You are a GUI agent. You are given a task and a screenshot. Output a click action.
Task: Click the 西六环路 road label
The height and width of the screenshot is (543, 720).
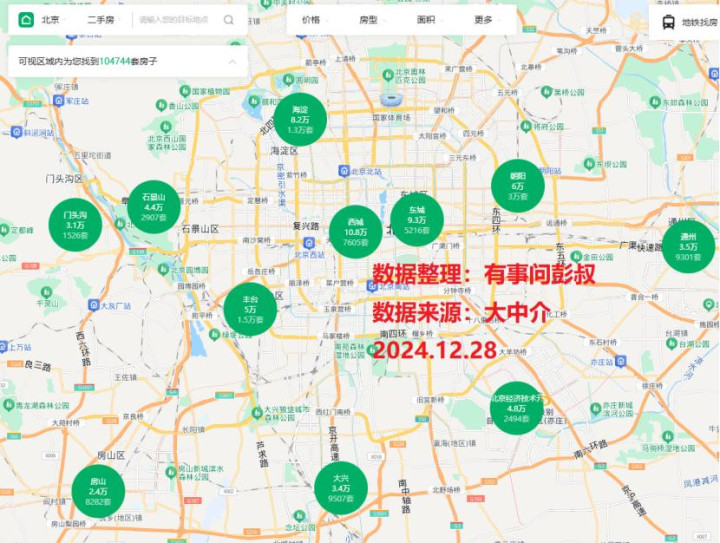point(84,349)
